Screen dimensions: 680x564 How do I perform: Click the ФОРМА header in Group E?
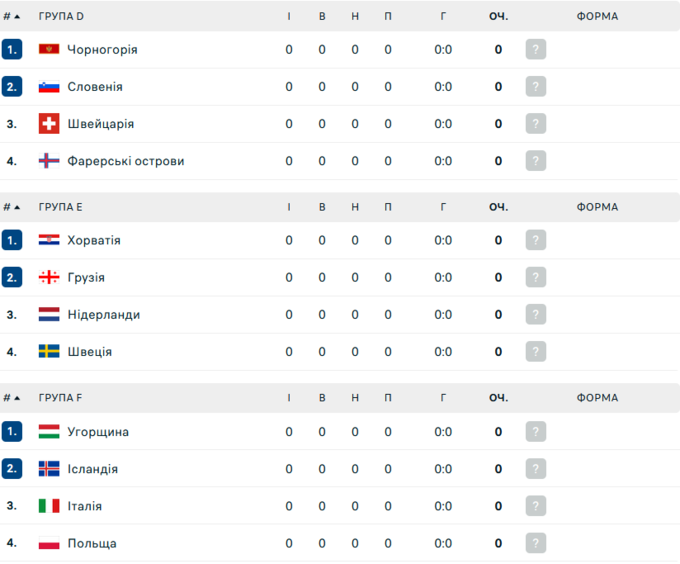pos(597,207)
